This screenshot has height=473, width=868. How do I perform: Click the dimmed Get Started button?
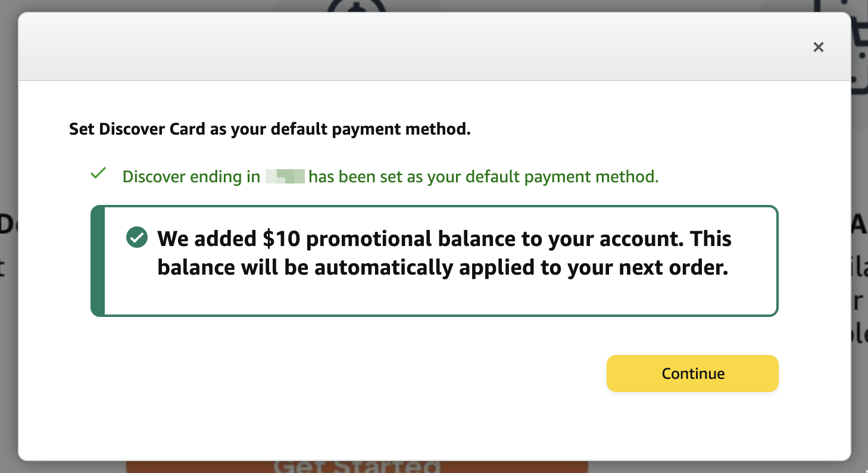[357, 466]
